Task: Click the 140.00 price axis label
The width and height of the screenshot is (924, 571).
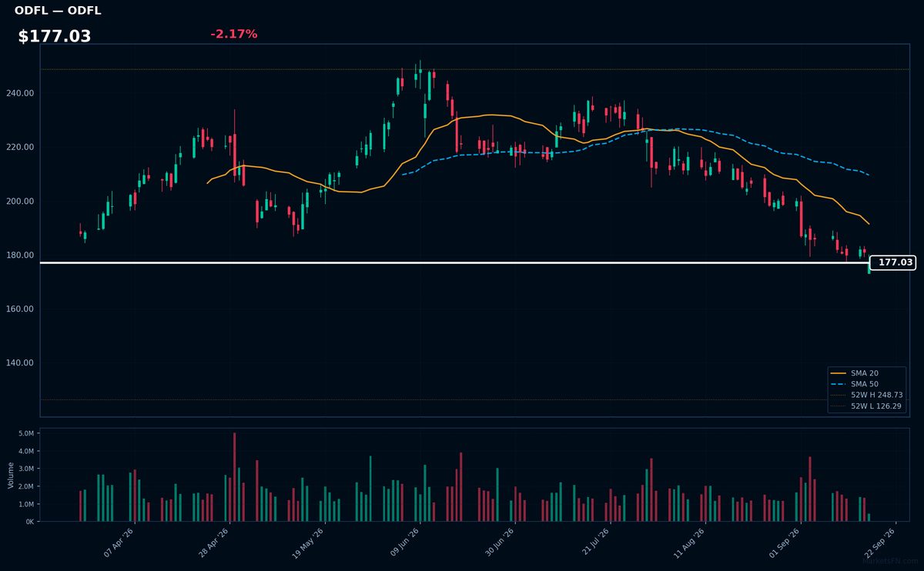Action: point(21,362)
